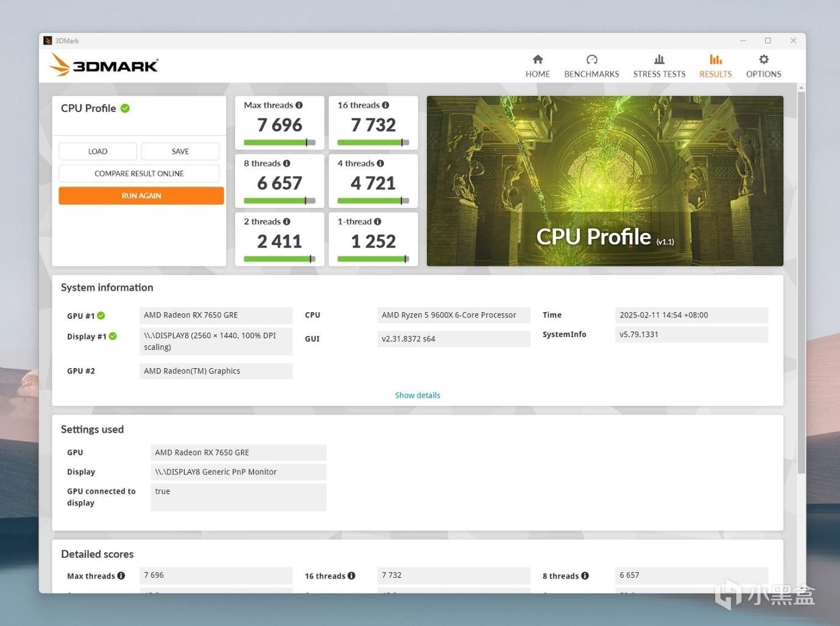Screen dimensions: 840x626
Task: Click the info icon beside 2 threads
Action: coord(287,221)
